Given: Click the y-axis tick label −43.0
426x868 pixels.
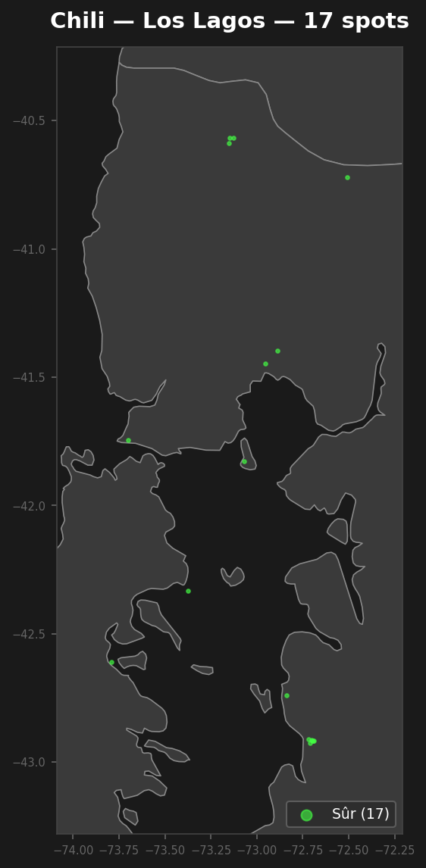Looking at the screenshot, I should coord(30,762).
